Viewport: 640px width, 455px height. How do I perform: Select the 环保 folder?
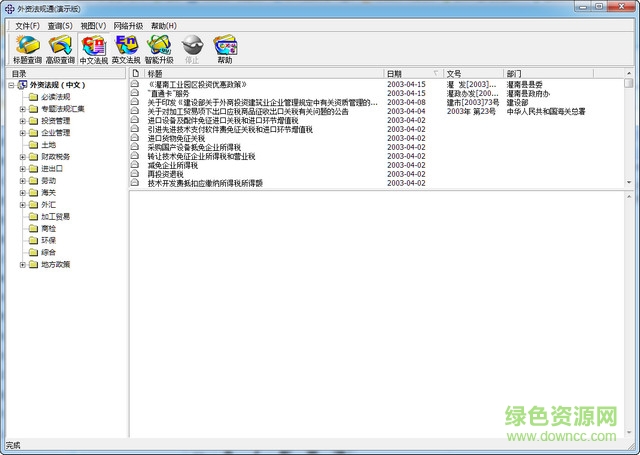point(48,240)
